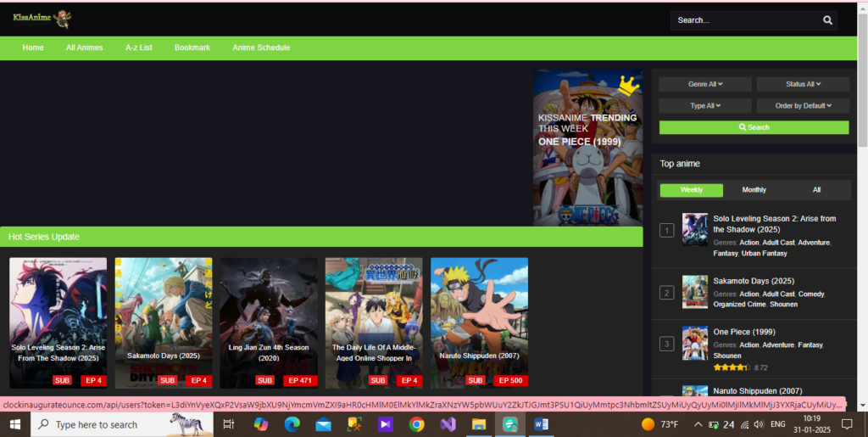The image size is (868, 437).
Task: Click the crown icon on trending banner
Action: point(628,86)
